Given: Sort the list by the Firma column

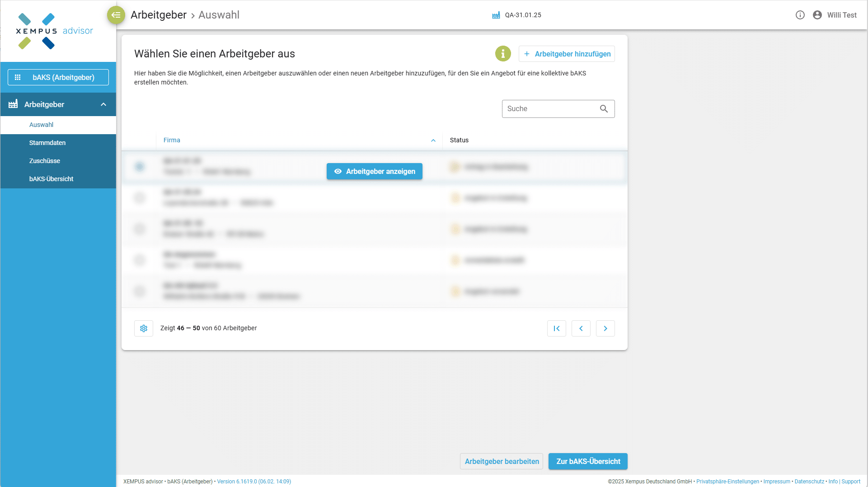Looking at the screenshot, I should pyautogui.click(x=172, y=140).
